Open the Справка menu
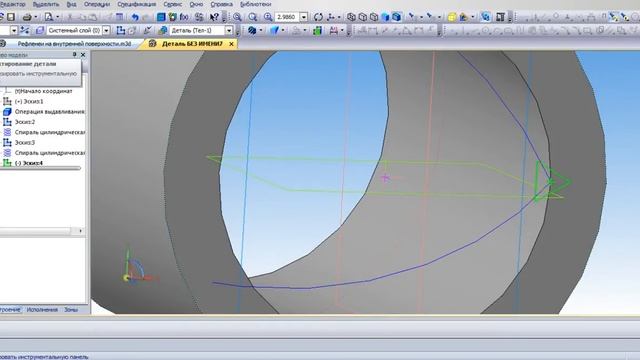Image resolution: width=640 pixels, height=360 pixels. click(x=222, y=4)
